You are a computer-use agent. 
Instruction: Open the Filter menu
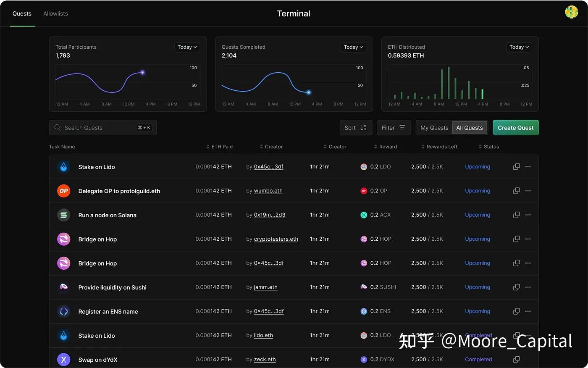[394, 128]
